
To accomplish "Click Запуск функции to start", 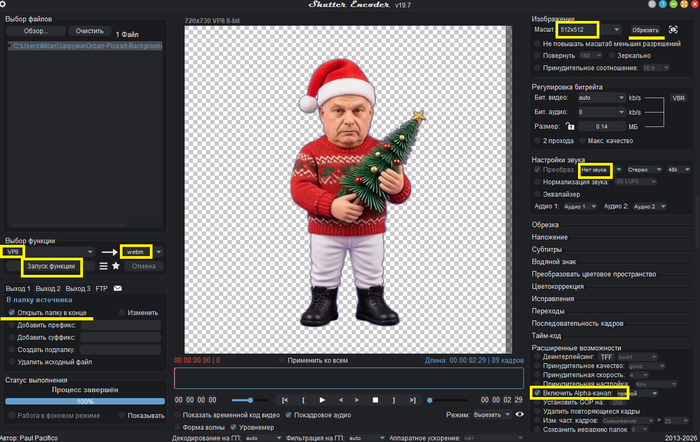I will click(51, 266).
